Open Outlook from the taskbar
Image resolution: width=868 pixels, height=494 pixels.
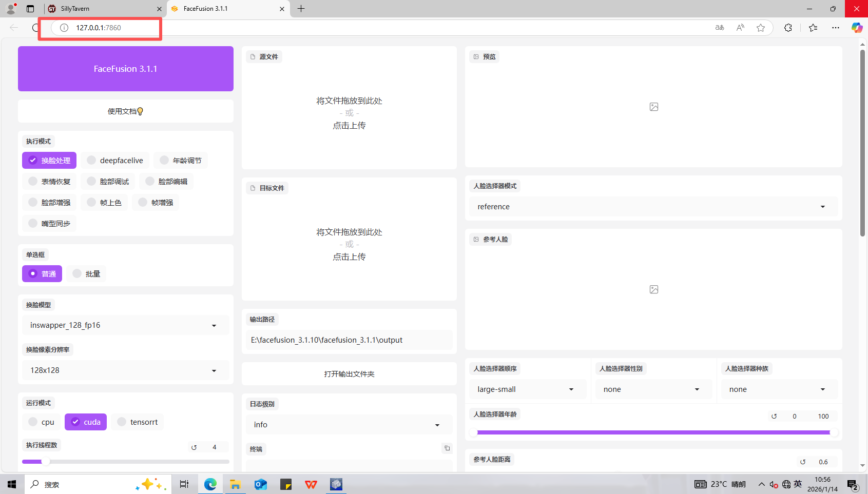pos(260,484)
